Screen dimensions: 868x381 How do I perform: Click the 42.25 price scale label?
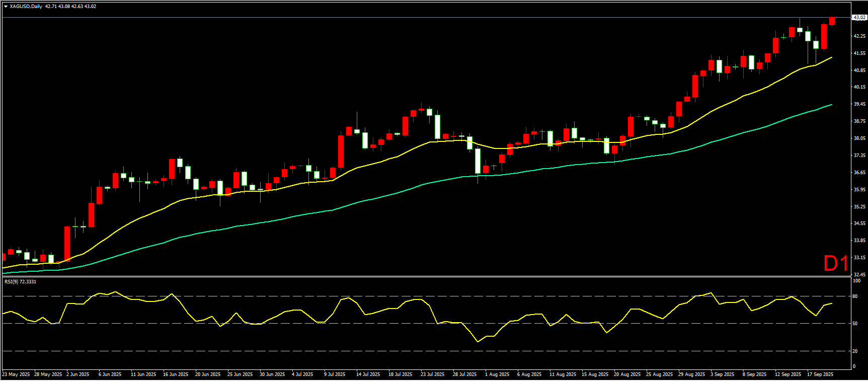tap(859, 36)
